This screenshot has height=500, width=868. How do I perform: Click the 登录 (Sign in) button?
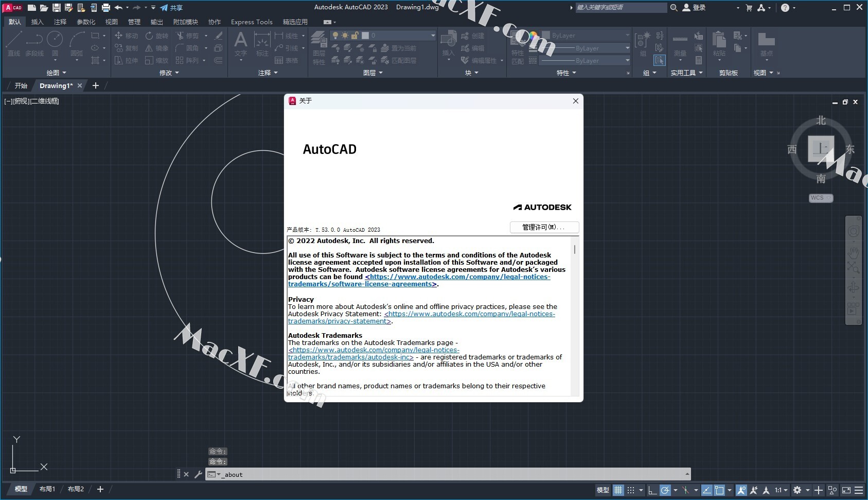pos(694,8)
